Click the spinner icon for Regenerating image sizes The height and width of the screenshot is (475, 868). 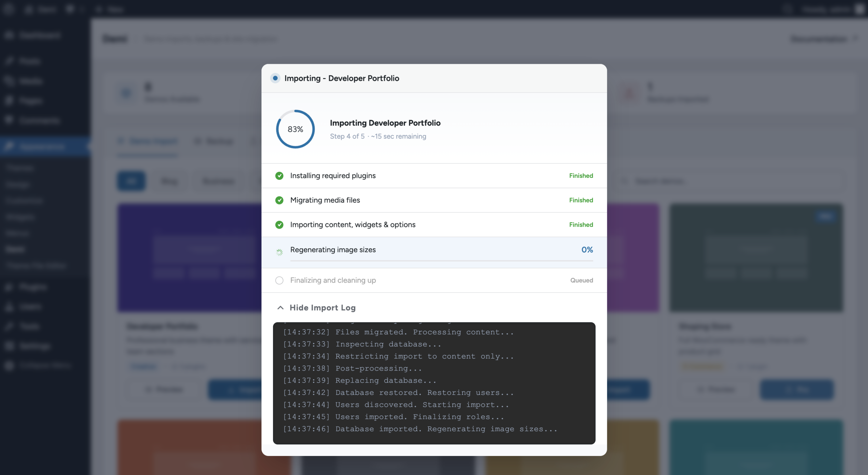[x=279, y=252]
